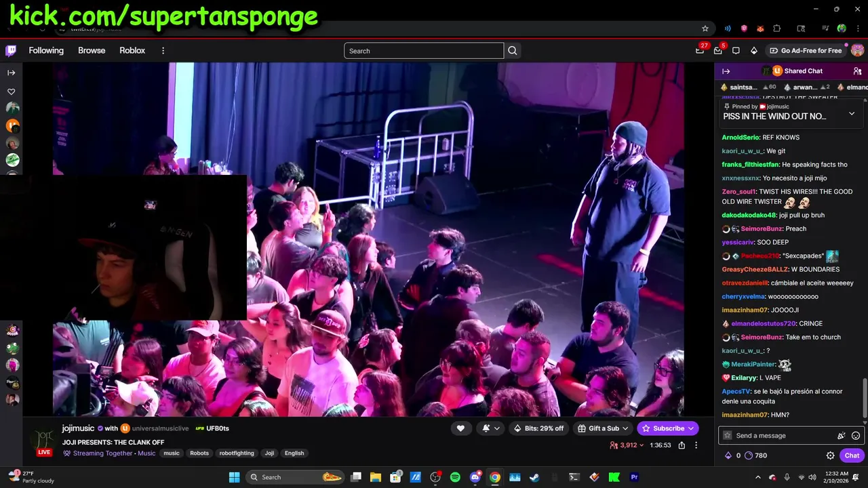Click username GreasyCheezeBALLZ in chat

(755, 269)
